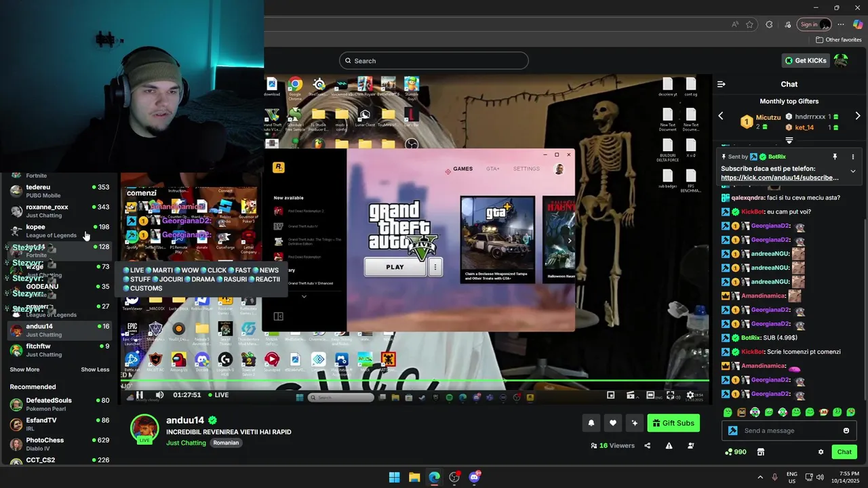Screen dimensions: 868x488
Task: Open the emoji picker in chat input
Action: [846, 430]
